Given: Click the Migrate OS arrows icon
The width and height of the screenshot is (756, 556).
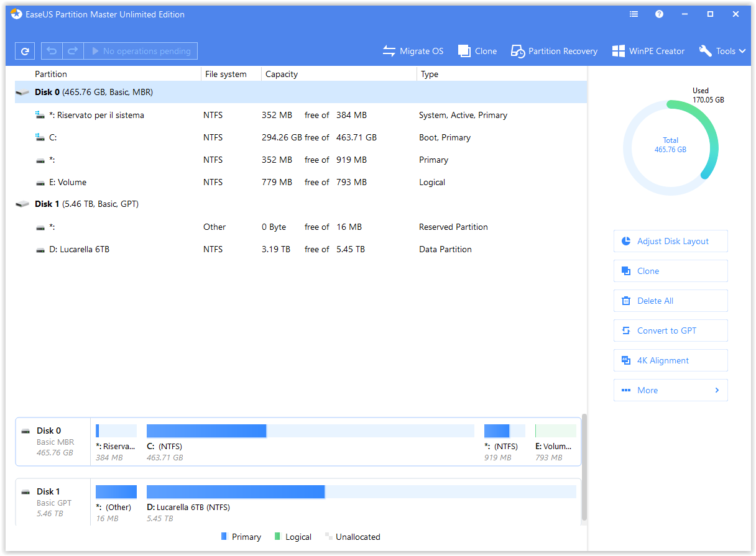Looking at the screenshot, I should [x=389, y=51].
